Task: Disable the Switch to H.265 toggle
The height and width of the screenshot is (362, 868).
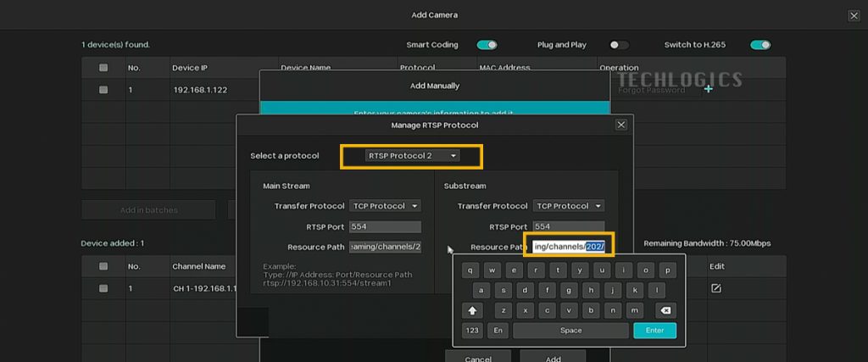Action: tap(759, 45)
